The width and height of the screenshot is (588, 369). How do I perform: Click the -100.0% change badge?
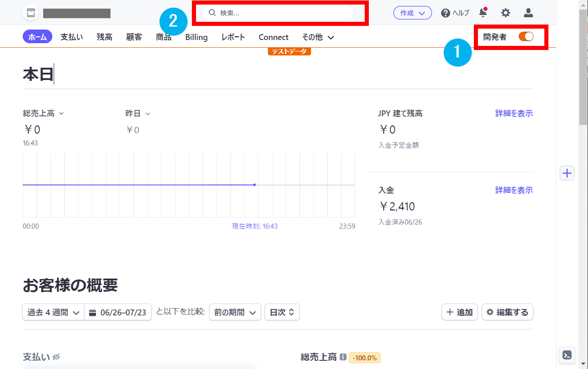(365, 358)
